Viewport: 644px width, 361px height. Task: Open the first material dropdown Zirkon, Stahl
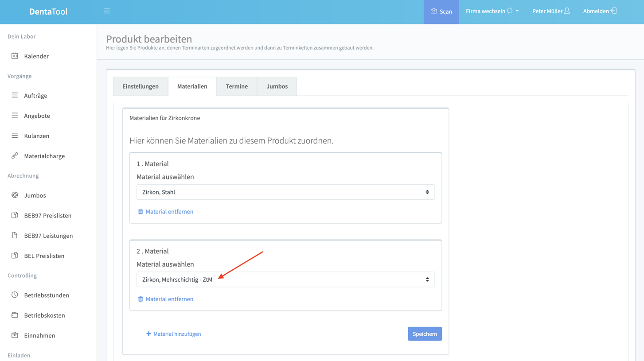285,192
